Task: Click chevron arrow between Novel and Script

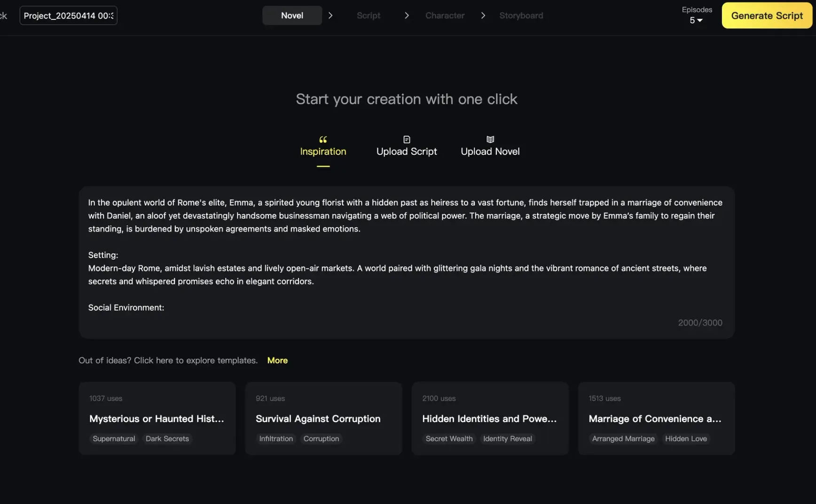Action: 330,16
